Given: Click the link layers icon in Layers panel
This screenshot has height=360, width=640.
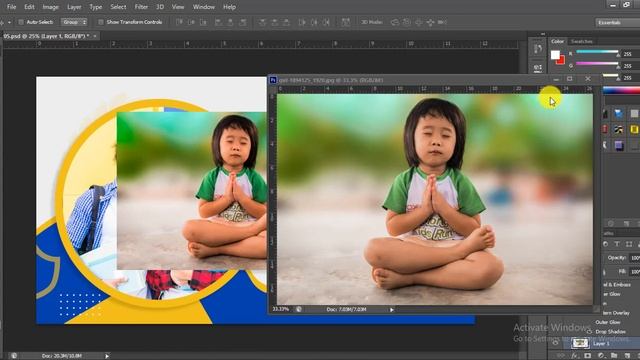Looking at the screenshot, I should pyautogui.click(x=562, y=356).
